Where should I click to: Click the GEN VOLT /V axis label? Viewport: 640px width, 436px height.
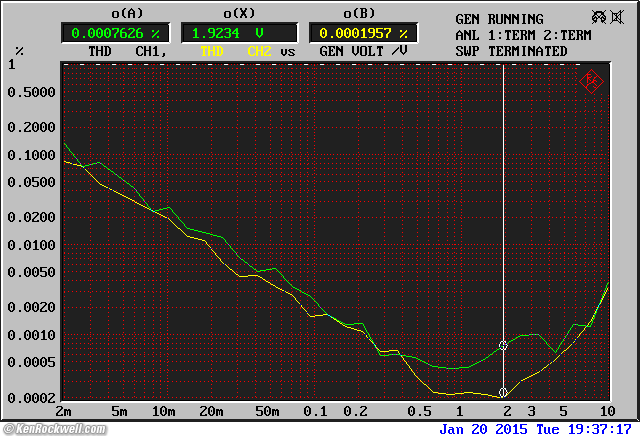click(359, 51)
